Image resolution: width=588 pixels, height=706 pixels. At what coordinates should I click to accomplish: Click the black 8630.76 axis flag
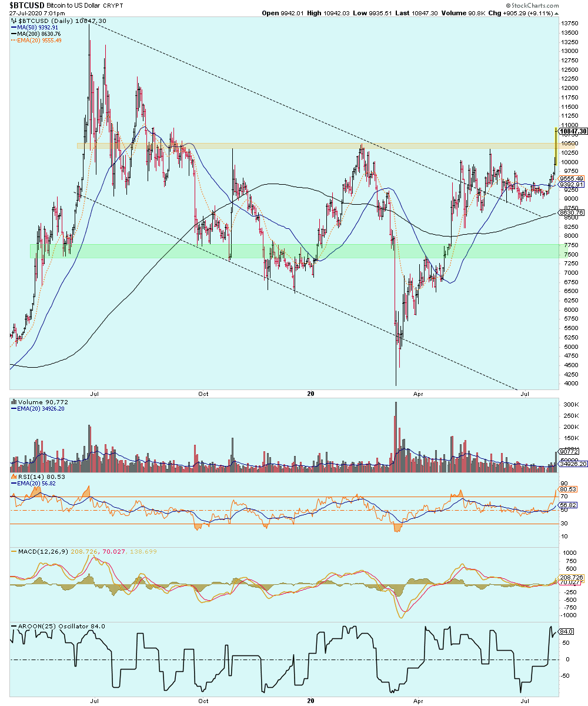pyautogui.click(x=572, y=212)
